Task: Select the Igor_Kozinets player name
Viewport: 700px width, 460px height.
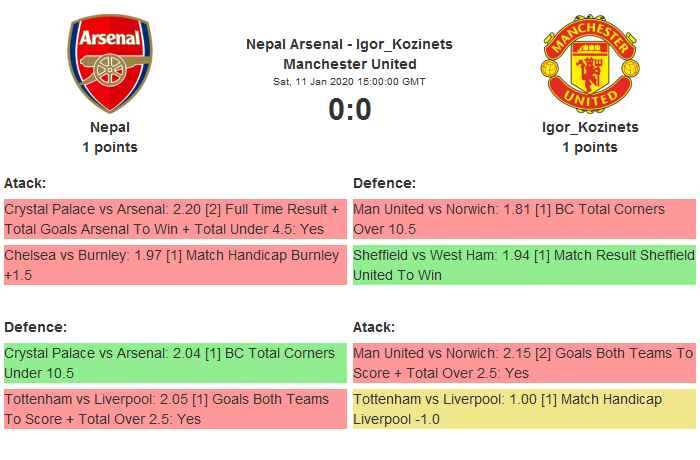Action: pos(590,127)
